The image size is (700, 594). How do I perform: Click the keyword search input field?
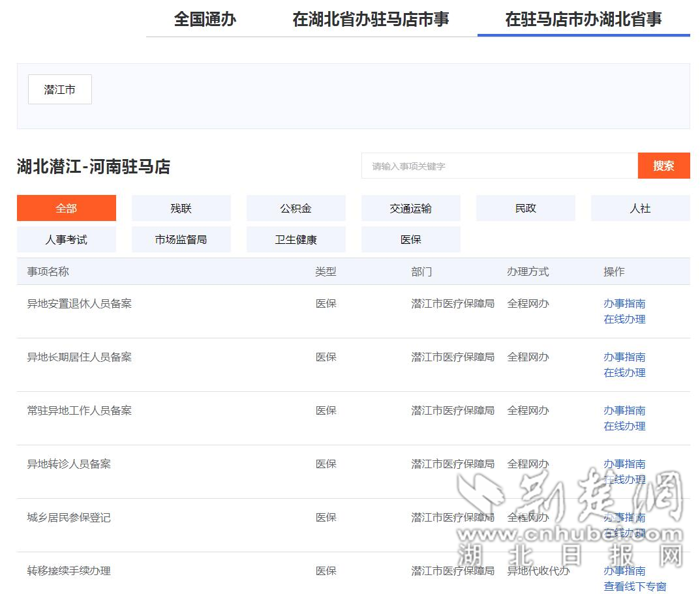(499, 166)
